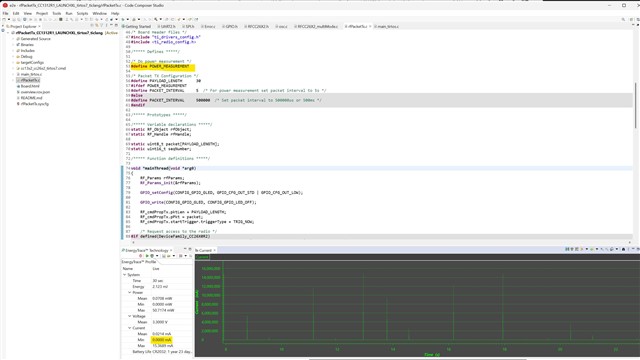
Task: Click the Quick Access search icon
Action: (x=623, y=19)
